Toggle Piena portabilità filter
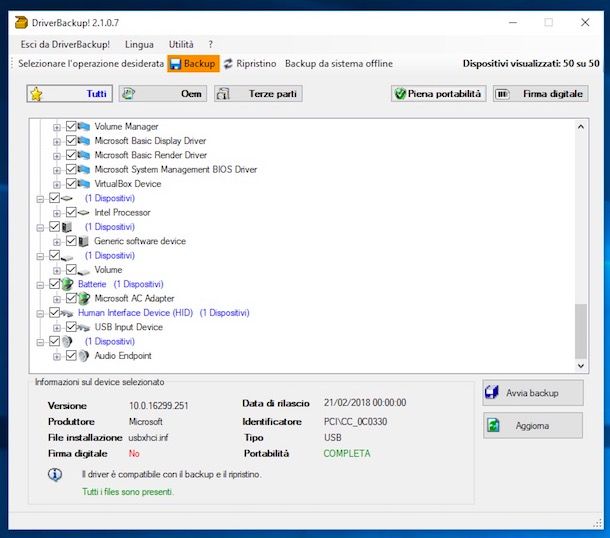This screenshot has height=538, width=610. [438, 94]
